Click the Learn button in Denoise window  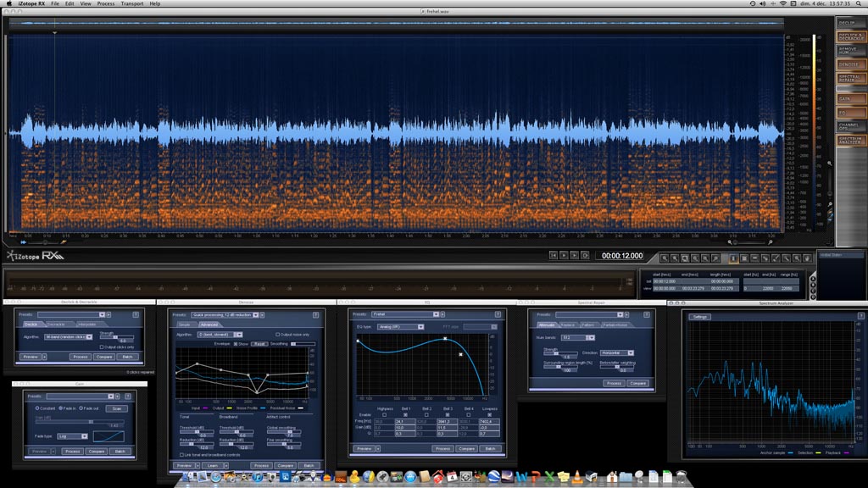[212, 466]
